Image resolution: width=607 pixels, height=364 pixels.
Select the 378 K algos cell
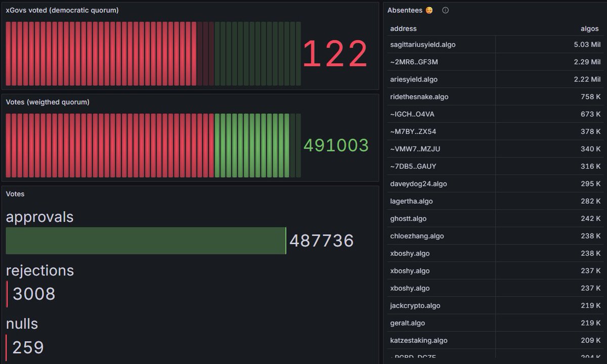[550, 131]
